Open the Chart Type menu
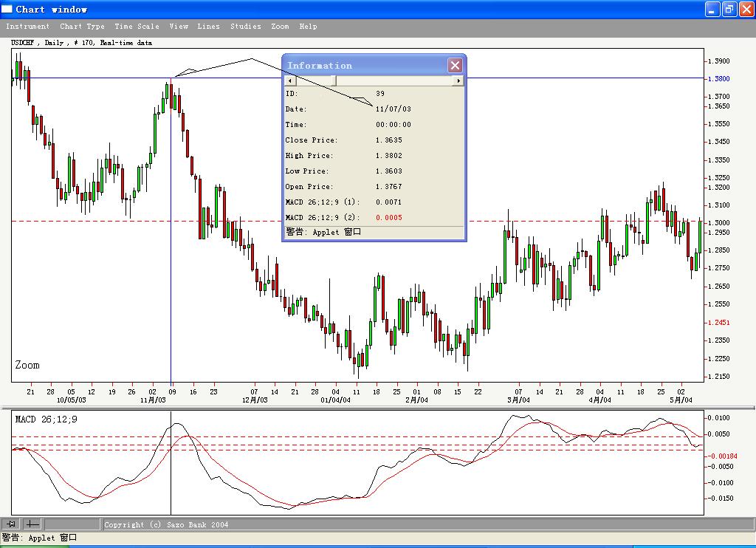Viewport: 756px width, 548px height. pos(82,27)
